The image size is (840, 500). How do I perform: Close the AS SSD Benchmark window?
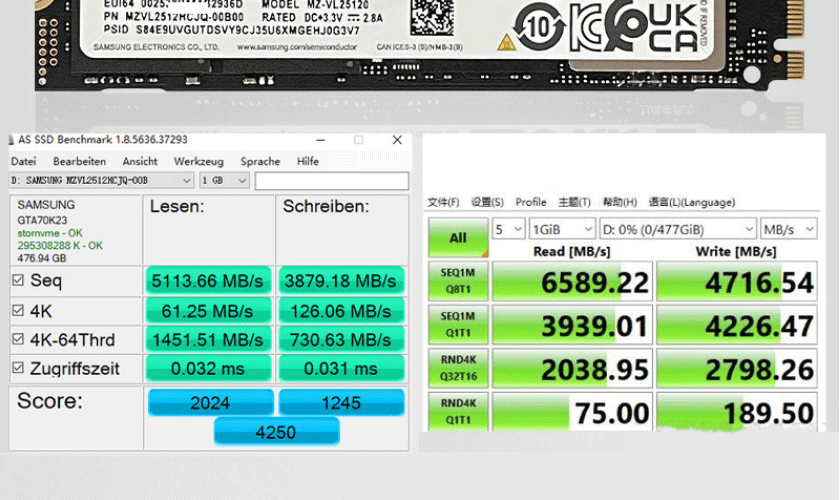pos(397,140)
